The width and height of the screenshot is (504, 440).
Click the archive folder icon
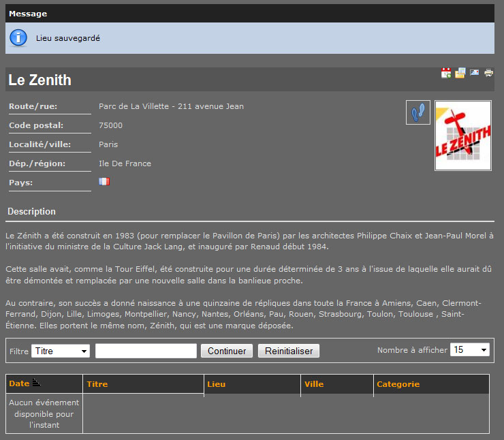pos(460,73)
